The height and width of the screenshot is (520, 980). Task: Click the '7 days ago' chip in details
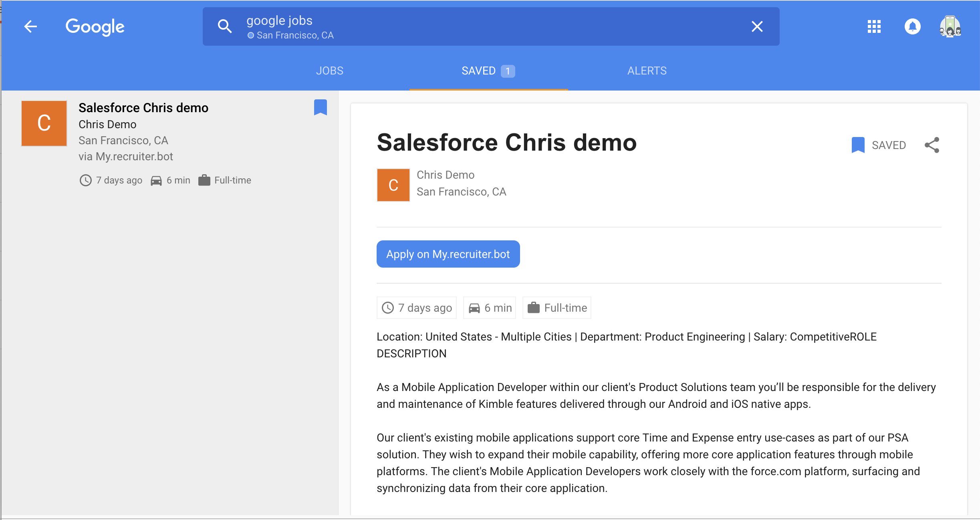pos(417,308)
